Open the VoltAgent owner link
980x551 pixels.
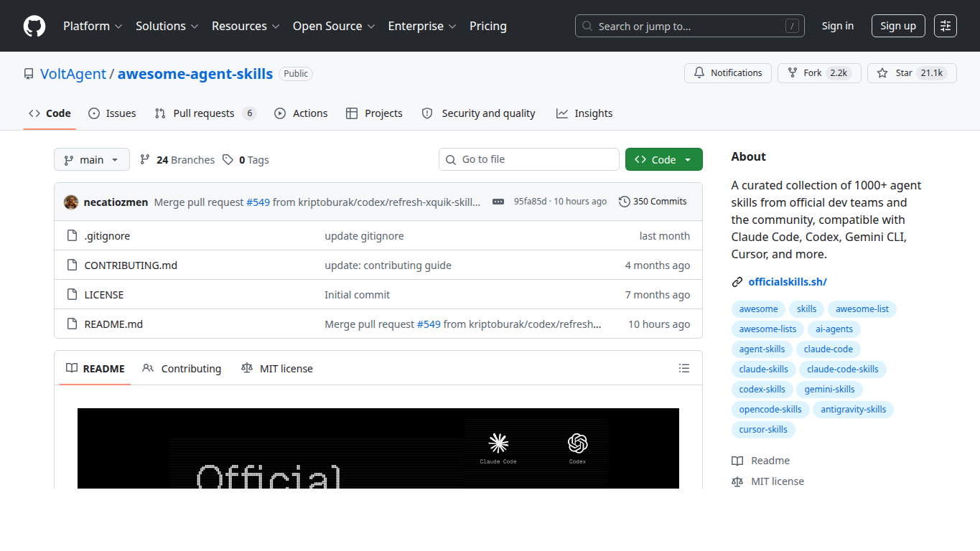[73, 74]
